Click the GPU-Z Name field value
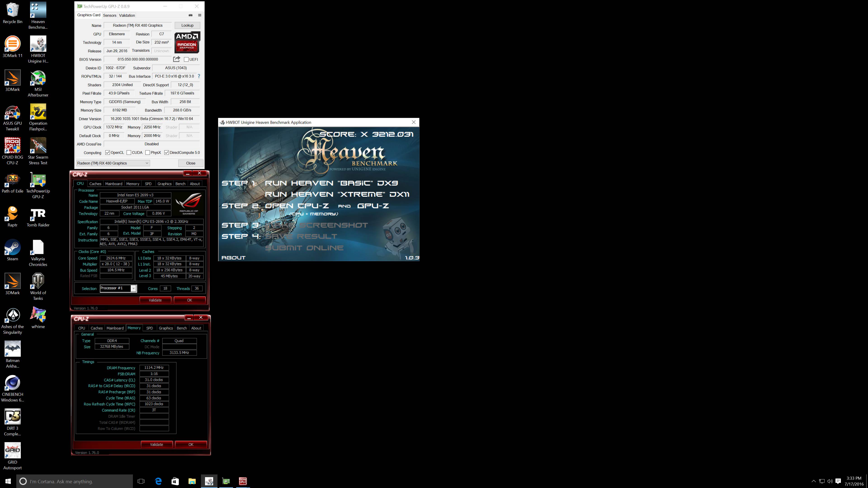Screen dimensions: 868x488 click(137, 25)
